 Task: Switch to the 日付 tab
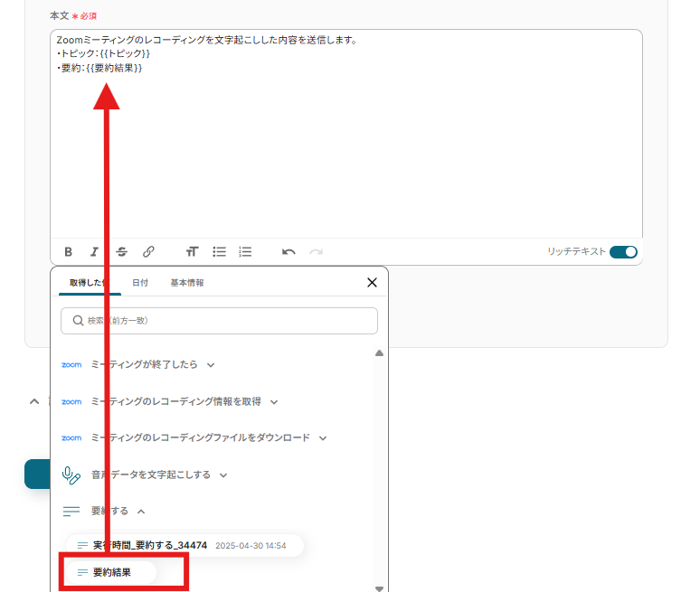pyautogui.click(x=140, y=283)
